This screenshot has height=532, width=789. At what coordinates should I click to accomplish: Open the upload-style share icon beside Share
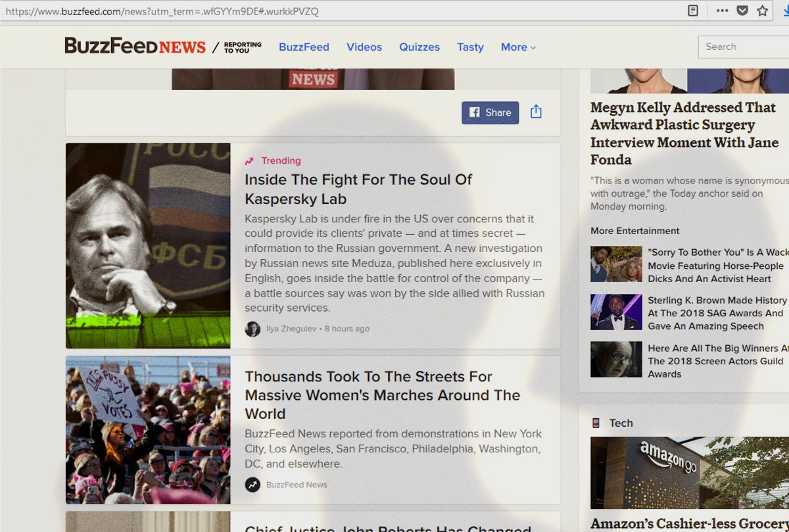tap(536, 112)
